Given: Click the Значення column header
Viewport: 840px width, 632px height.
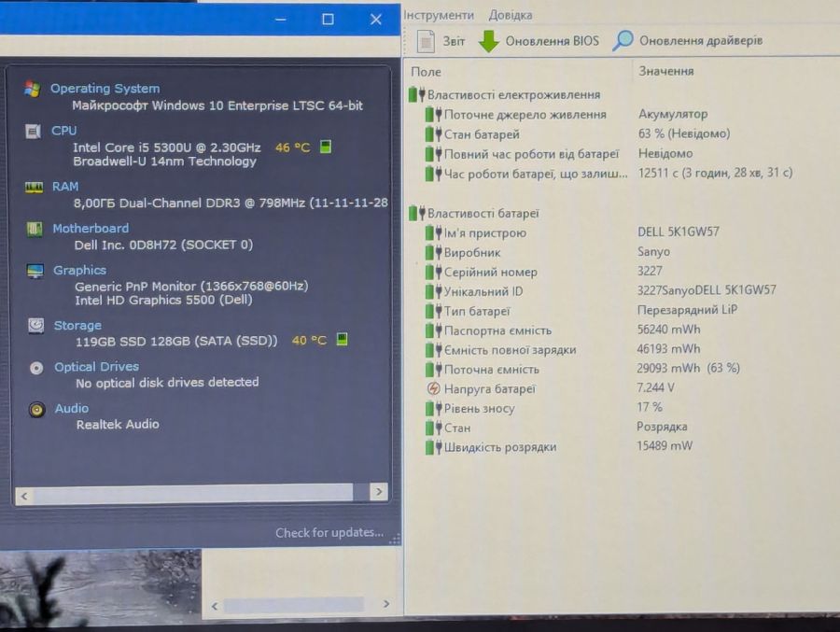Looking at the screenshot, I should coord(665,71).
